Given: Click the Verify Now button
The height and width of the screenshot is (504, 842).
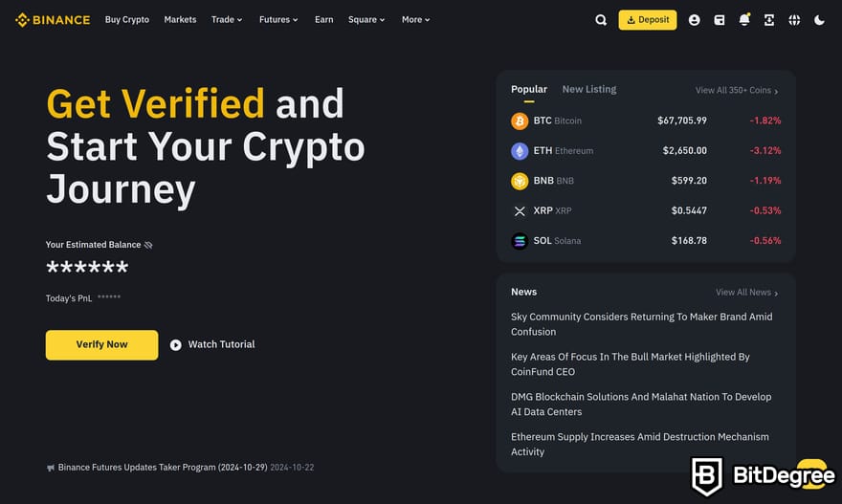Looking at the screenshot, I should 102,344.
